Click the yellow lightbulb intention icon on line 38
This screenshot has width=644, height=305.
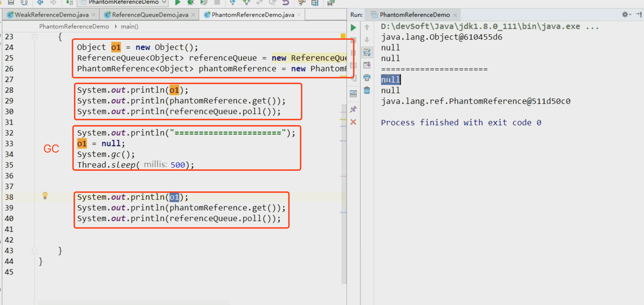coord(45,195)
